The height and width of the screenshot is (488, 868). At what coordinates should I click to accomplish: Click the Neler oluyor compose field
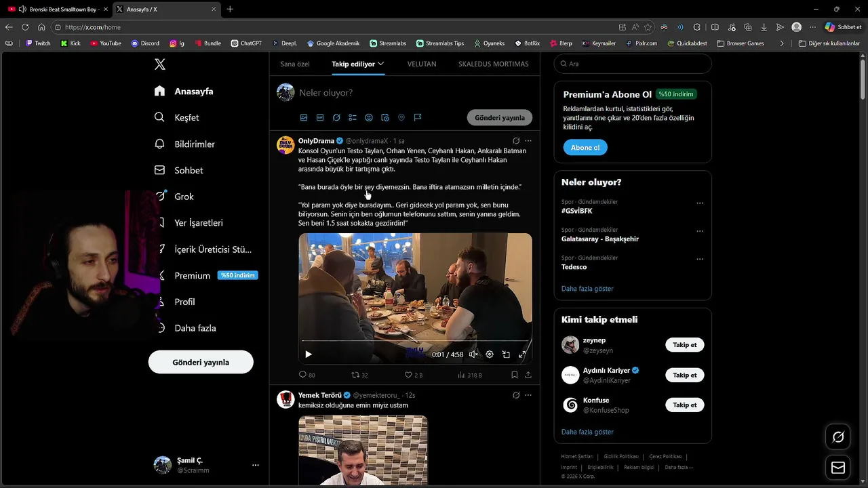coord(414,93)
